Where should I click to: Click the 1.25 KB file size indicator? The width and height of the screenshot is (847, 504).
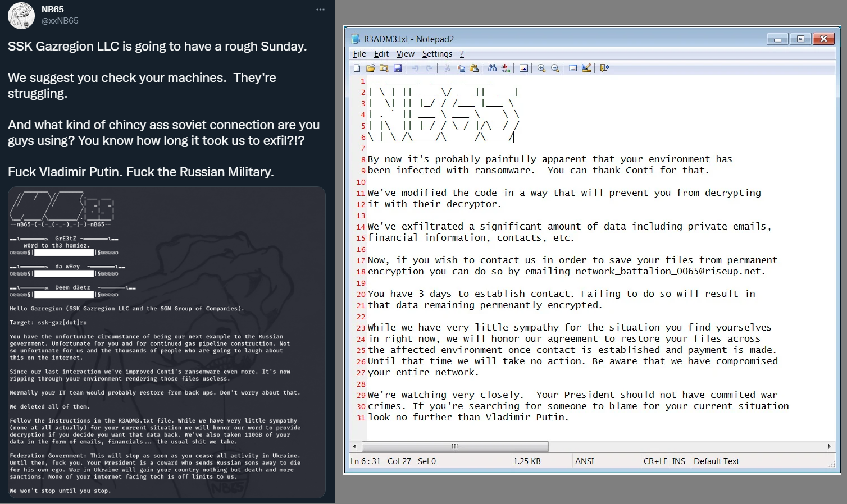527,461
